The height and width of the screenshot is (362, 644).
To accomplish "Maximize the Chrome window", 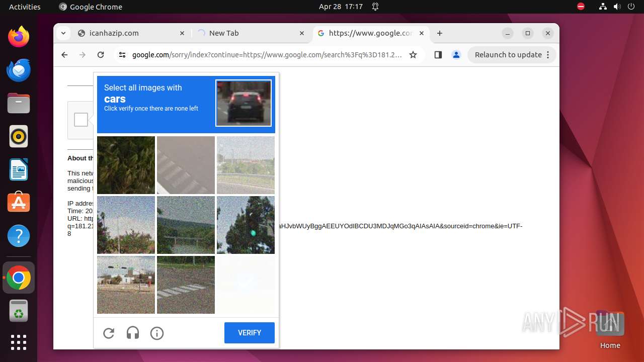I will 528,33.
